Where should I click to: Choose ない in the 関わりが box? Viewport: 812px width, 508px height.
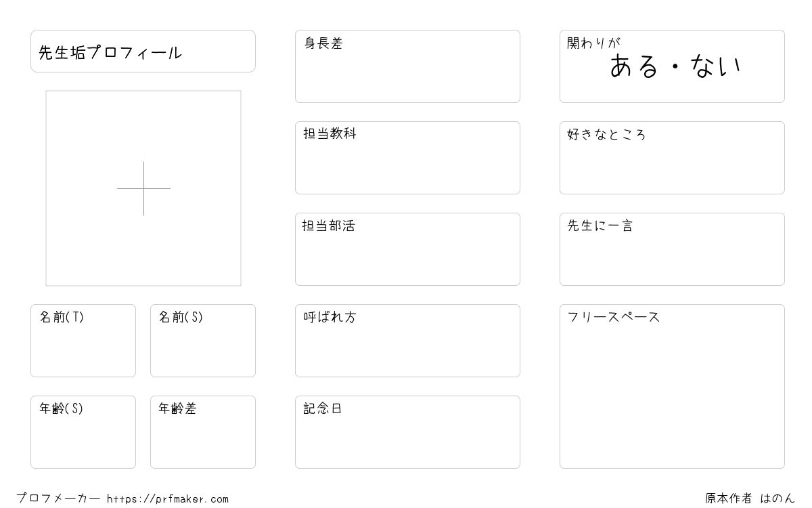point(716,66)
